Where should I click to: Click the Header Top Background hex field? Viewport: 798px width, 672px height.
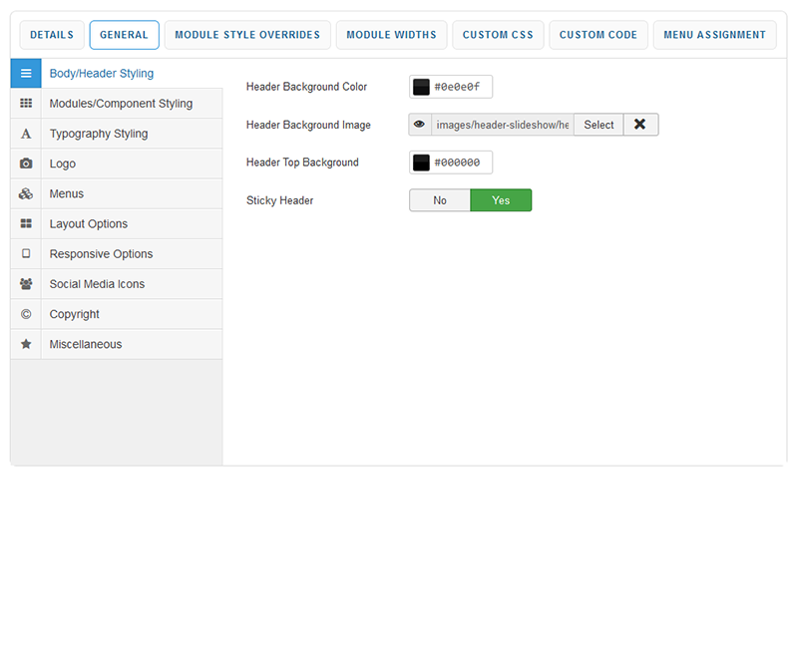point(460,163)
